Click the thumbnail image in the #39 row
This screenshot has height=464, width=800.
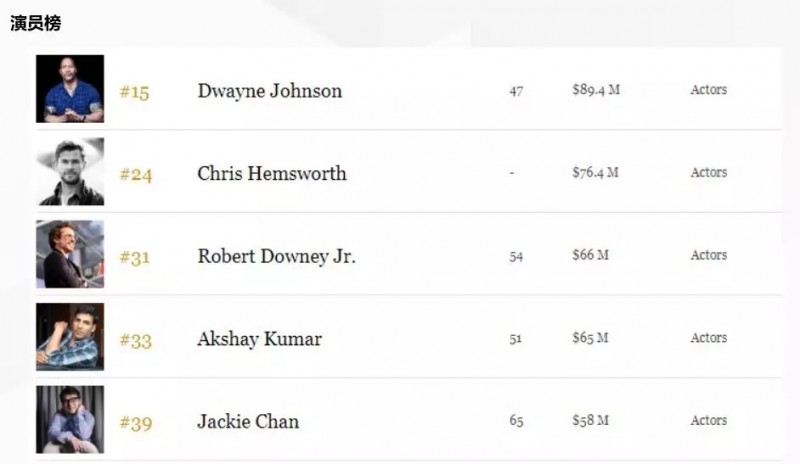[70, 420]
